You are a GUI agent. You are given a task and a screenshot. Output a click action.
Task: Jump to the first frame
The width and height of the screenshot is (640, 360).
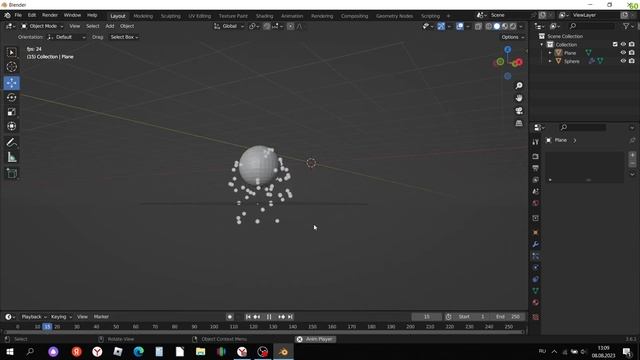point(248,317)
